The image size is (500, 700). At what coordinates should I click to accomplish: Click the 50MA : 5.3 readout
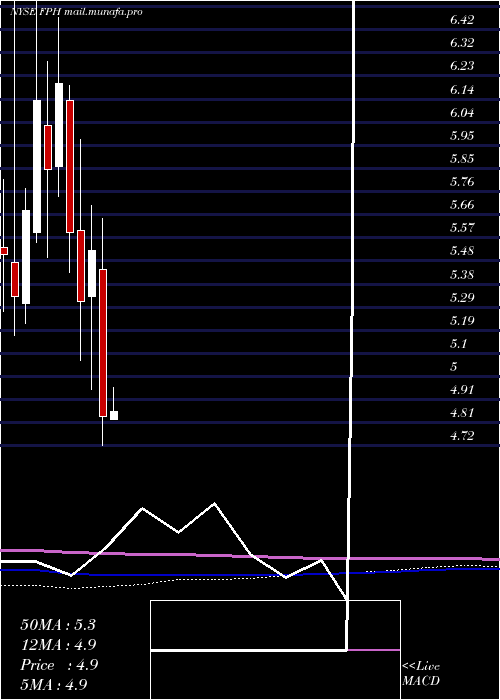58,625
